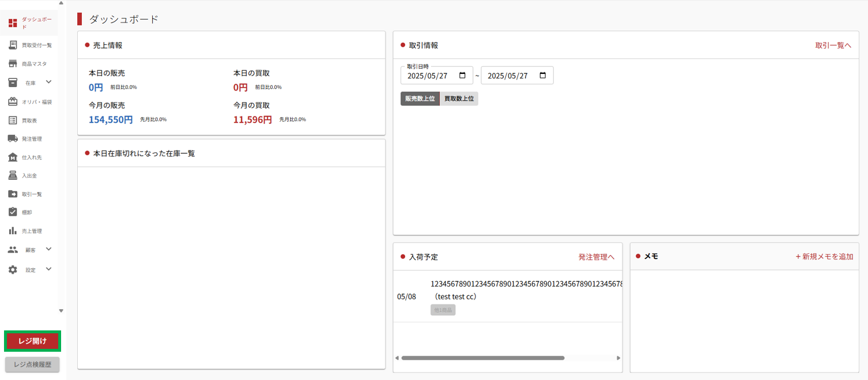The image size is (868, 380).
Task: Click the 入荷予定 horizontal scrollbar
Action: coord(483,358)
